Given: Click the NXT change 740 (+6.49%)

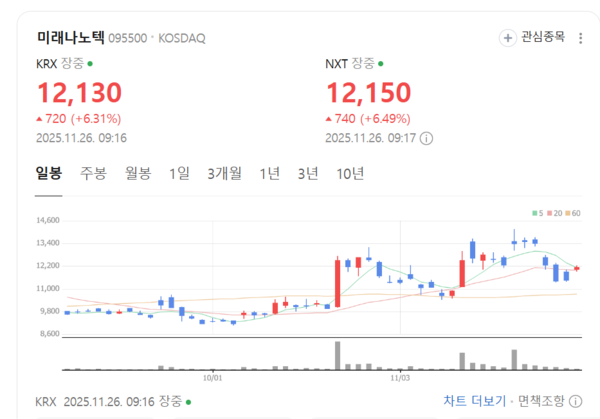Looking at the screenshot, I should 368,119.
